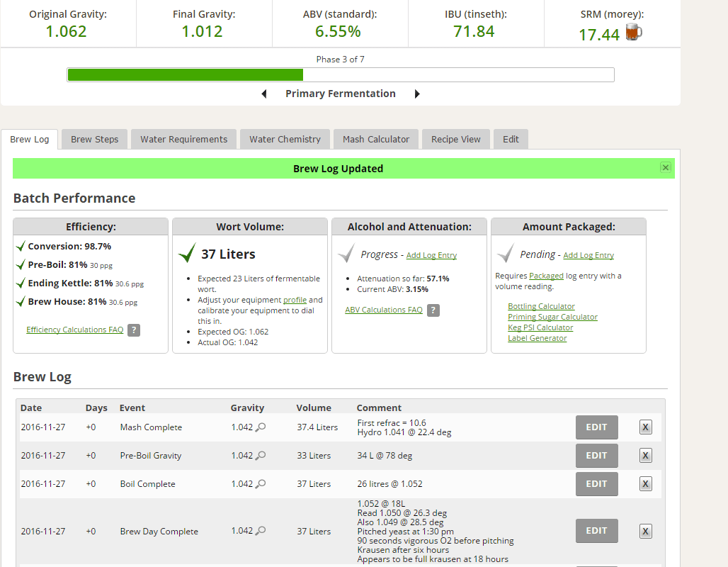Click the '26 litres @ 1.052' comment
The image size is (728, 567).
tap(390, 484)
